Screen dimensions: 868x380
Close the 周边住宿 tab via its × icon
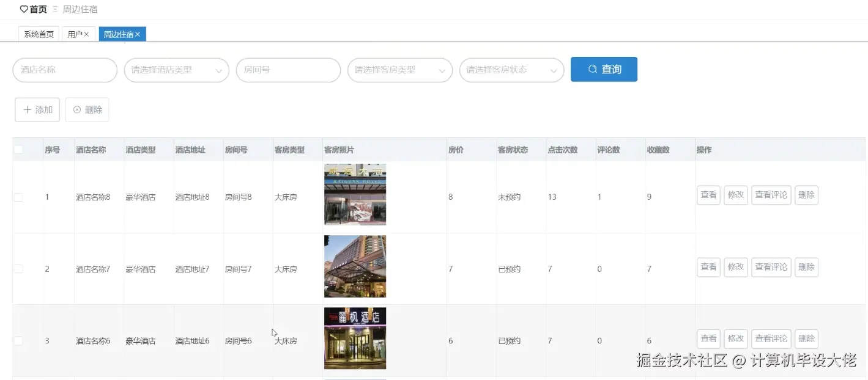[x=137, y=34]
